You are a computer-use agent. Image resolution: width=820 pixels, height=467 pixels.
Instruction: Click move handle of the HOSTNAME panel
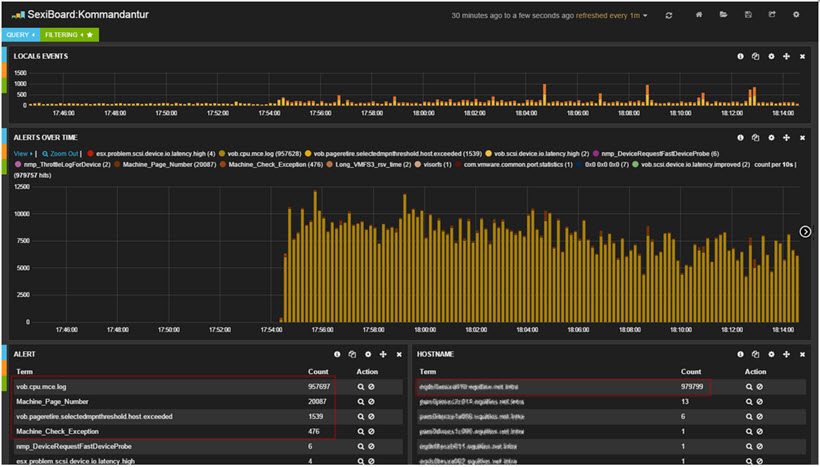[787, 355]
